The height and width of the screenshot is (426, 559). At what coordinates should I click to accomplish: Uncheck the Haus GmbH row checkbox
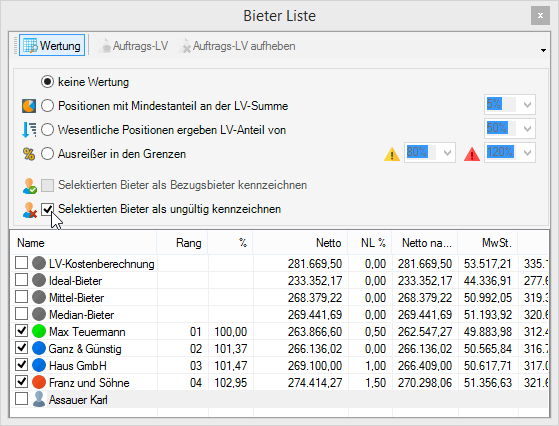(x=21, y=365)
